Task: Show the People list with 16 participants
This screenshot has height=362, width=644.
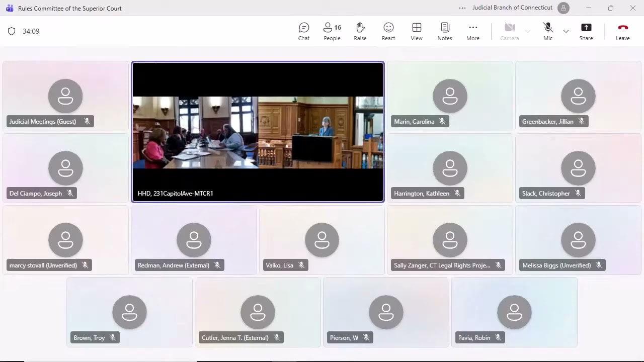Action: (332, 31)
